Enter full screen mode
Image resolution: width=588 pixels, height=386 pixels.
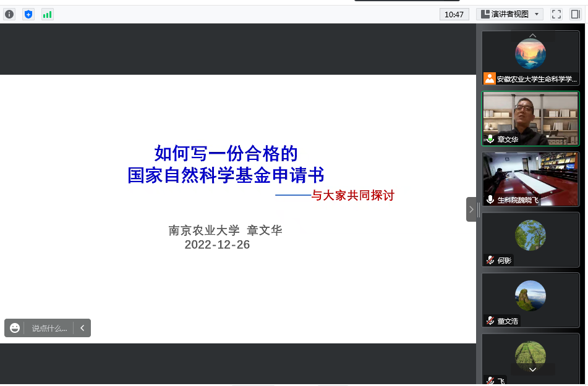tap(556, 14)
